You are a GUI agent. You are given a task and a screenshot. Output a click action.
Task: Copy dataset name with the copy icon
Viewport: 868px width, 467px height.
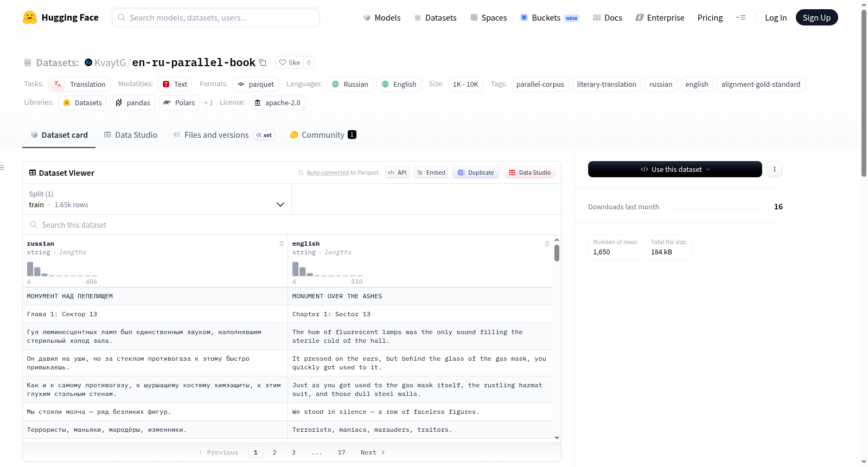[263, 62]
